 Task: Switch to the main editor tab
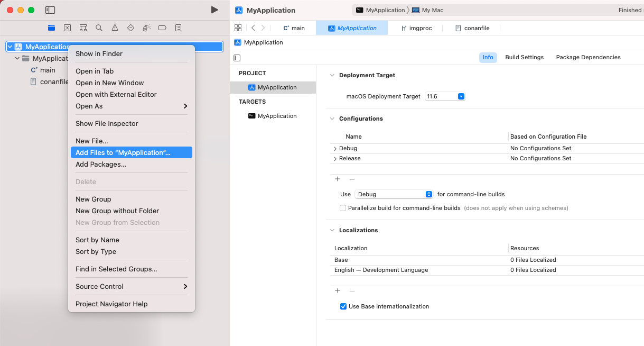pyautogui.click(x=294, y=28)
